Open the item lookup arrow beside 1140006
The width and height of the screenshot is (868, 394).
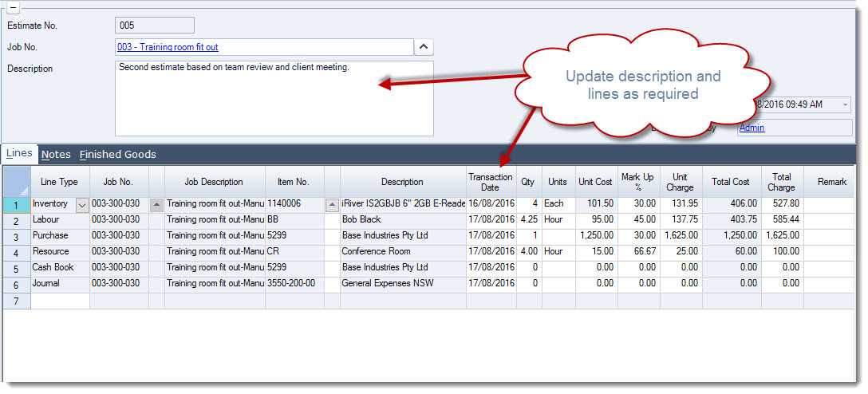pos(332,205)
